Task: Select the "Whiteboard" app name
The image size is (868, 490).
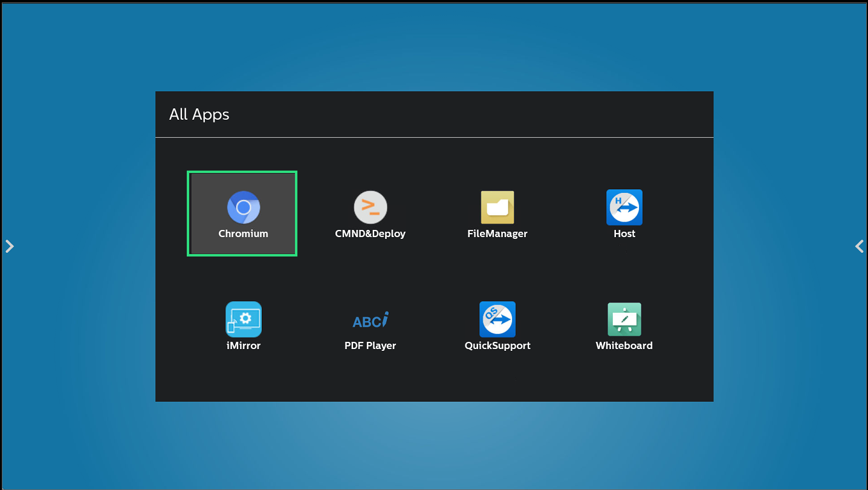Action: pyautogui.click(x=624, y=345)
